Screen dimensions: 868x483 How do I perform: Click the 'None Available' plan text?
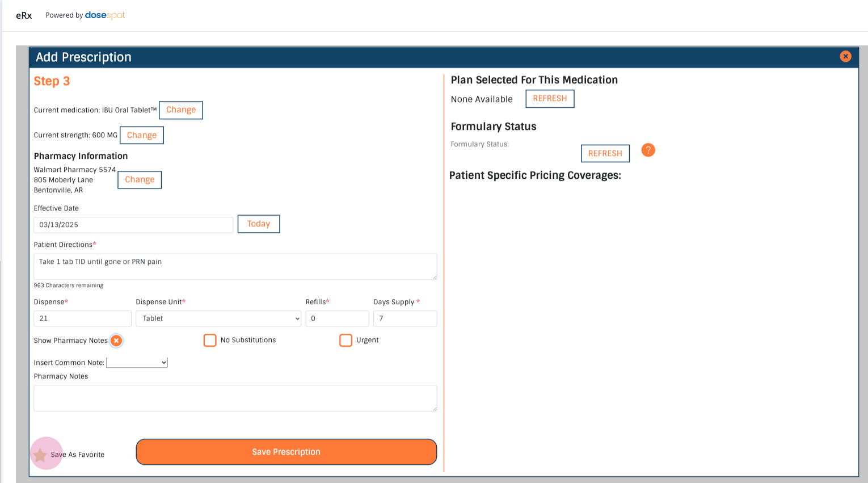482,99
